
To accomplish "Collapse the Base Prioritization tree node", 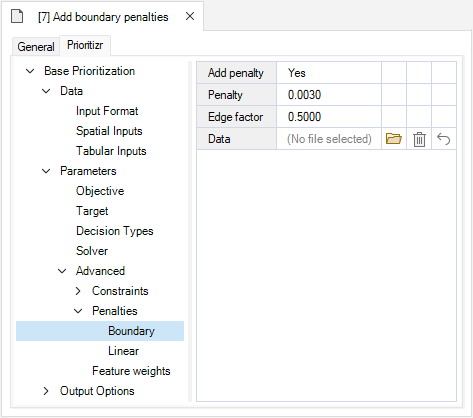I will click(30, 71).
